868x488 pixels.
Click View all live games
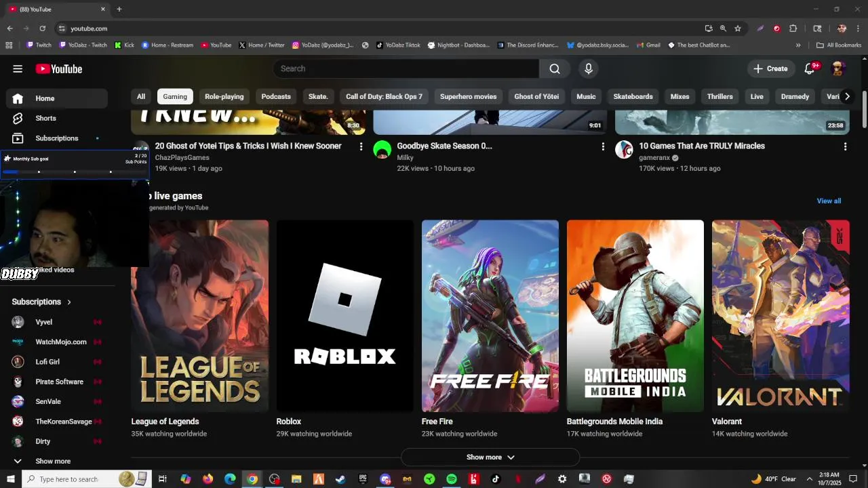click(829, 201)
